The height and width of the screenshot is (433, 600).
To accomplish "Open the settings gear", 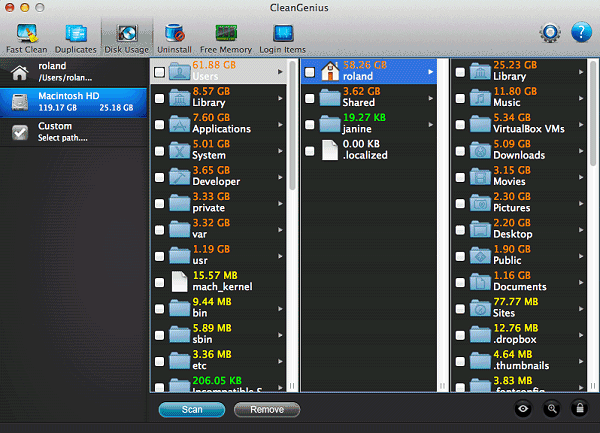I will click(549, 33).
